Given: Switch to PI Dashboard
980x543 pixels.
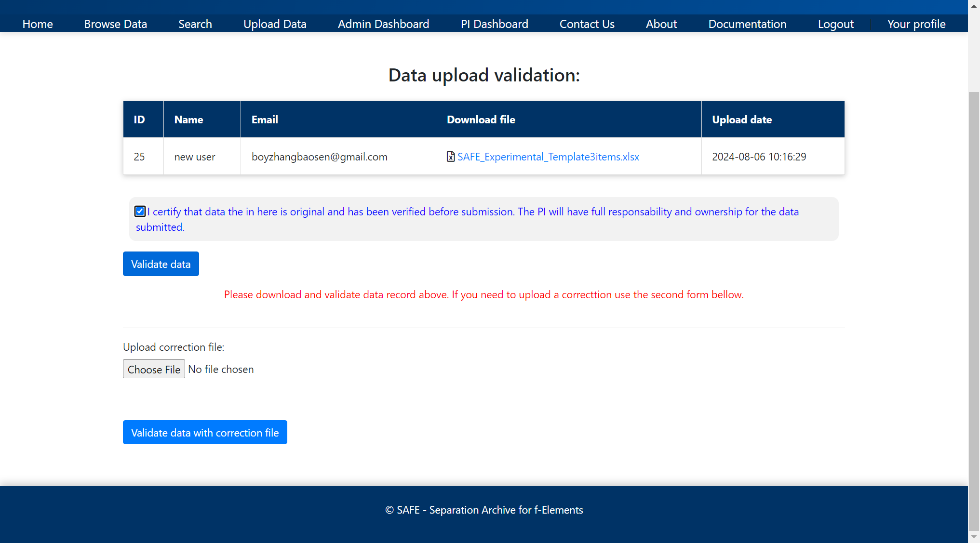Looking at the screenshot, I should (495, 24).
